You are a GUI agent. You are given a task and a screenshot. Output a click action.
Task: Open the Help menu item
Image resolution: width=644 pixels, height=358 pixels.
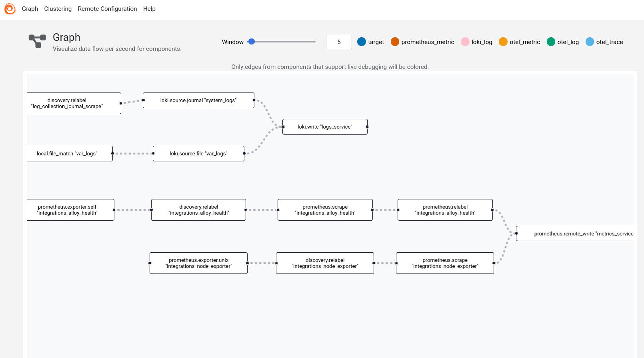point(149,9)
